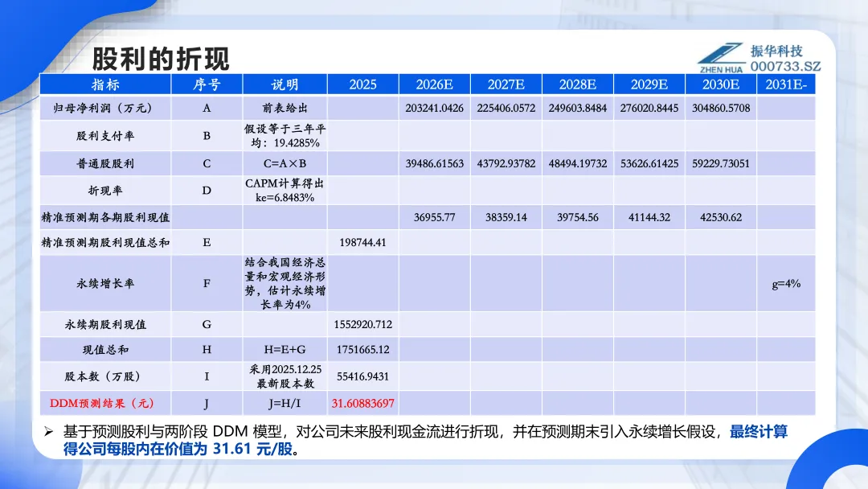This screenshot has height=489, width=868.
Task: Select the 2026E column header
Action: [435, 84]
